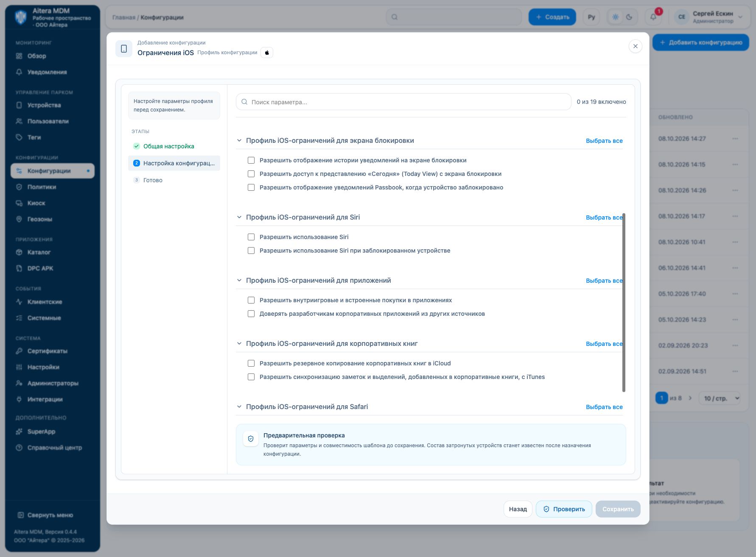The height and width of the screenshot is (557, 756).
Task: Click the Каталог sidebar icon
Action: tap(19, 252)
